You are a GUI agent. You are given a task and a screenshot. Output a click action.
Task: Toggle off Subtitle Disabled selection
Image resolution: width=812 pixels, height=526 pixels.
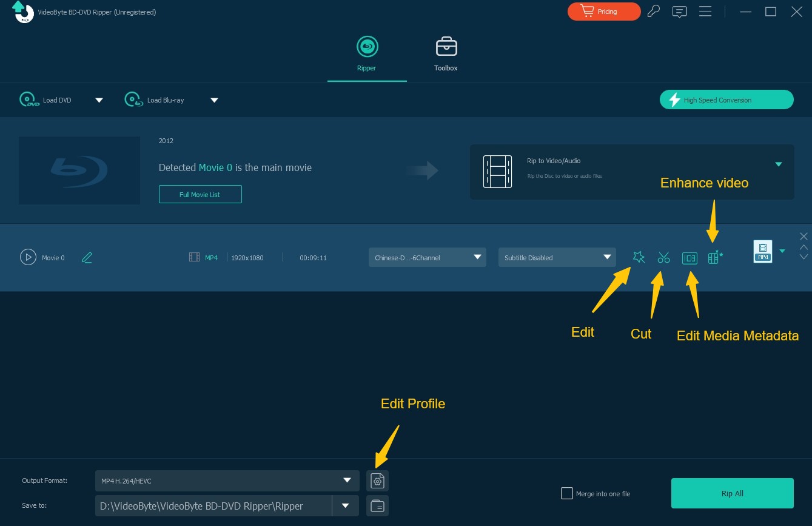556,257
